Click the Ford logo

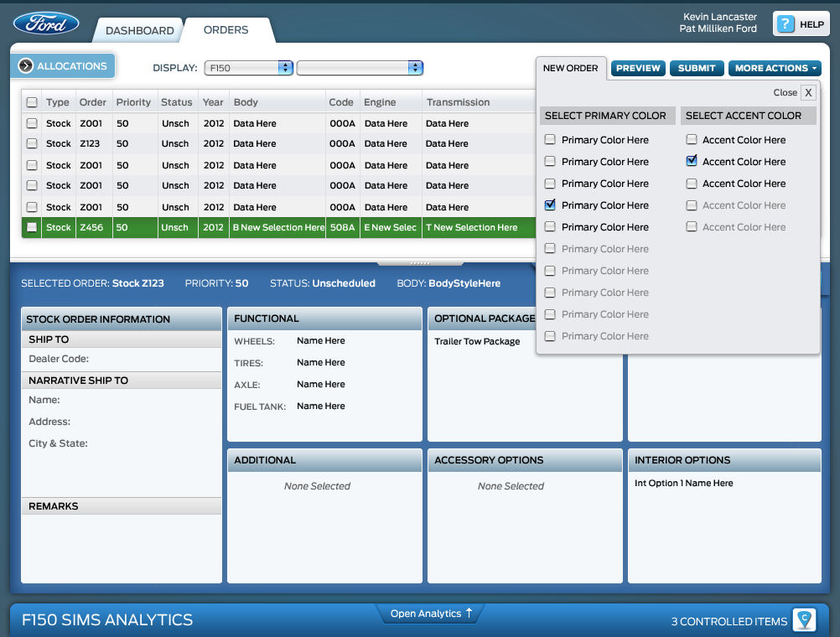coord(46,23)
